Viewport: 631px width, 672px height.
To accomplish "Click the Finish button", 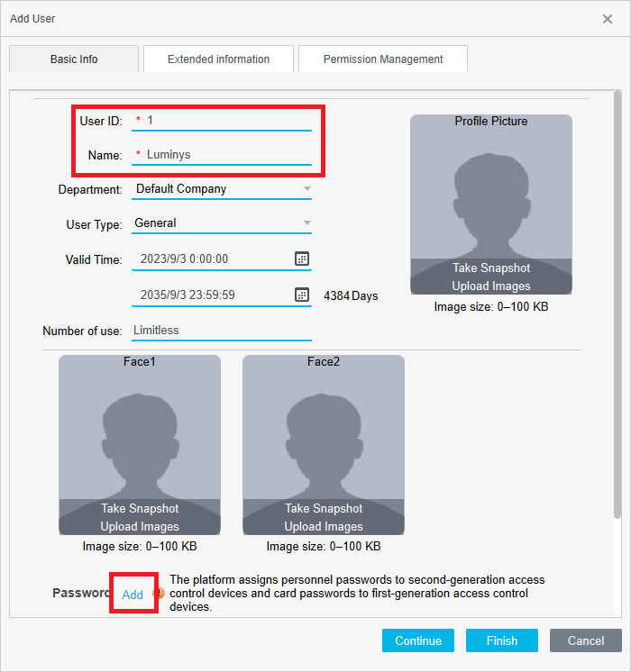I will coord(502,640).
